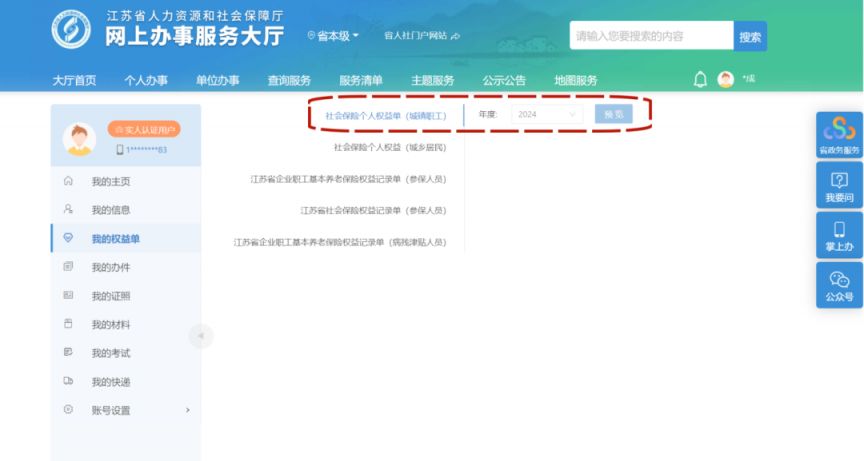Open 公众号 WeChat widget

pyautogui.click(x=839, y=286)
